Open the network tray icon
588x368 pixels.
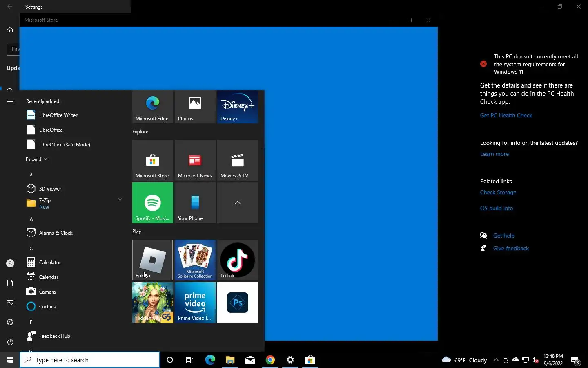click(526, 360)
